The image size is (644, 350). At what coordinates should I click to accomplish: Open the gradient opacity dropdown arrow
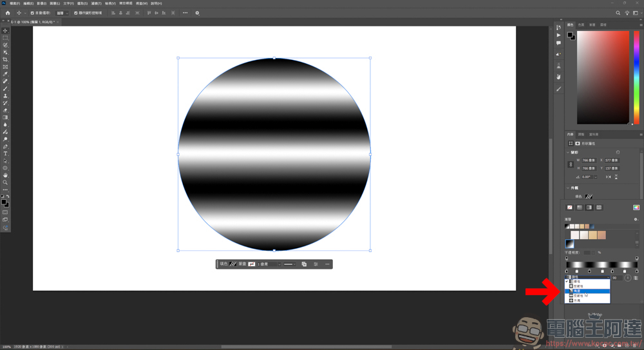(594, 253)
